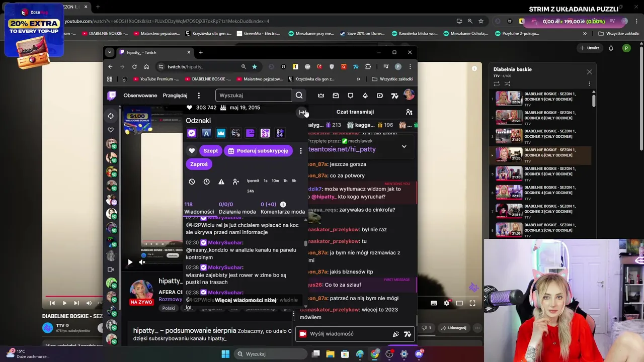644x362 pixels.
Task: Expand the pinned chat message chevron
Action: click(x=404, y=147)
